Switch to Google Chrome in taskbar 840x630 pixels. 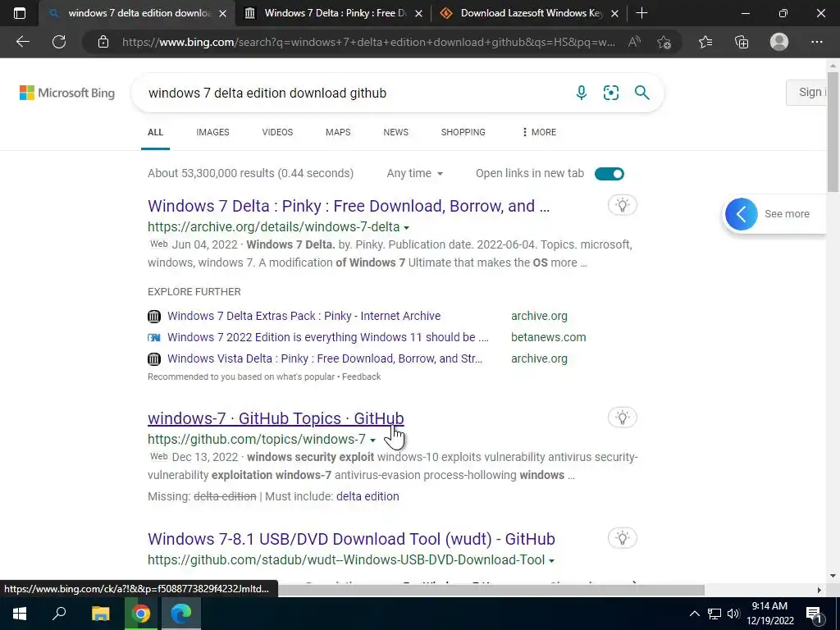140,614
